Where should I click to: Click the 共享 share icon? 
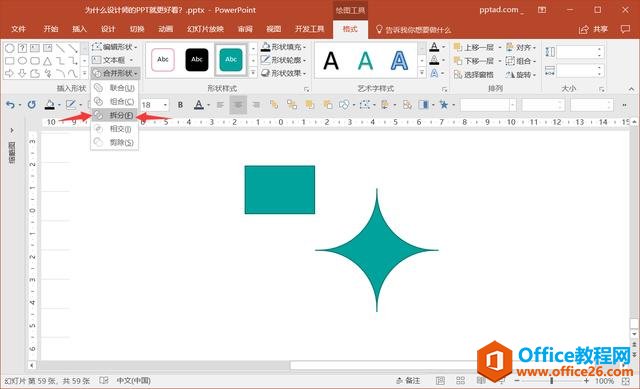tap(584, 29)
